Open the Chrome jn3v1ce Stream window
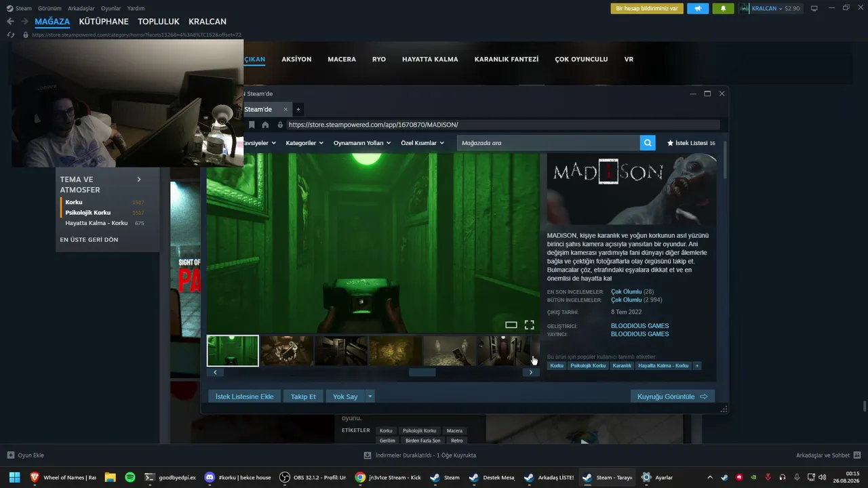 pyautogui.click(x=388, y=477)
